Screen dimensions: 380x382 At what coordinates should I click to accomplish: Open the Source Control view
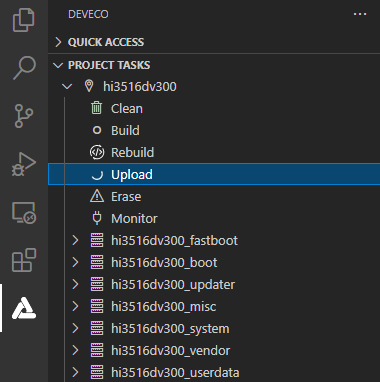click(x=24, y=116)
